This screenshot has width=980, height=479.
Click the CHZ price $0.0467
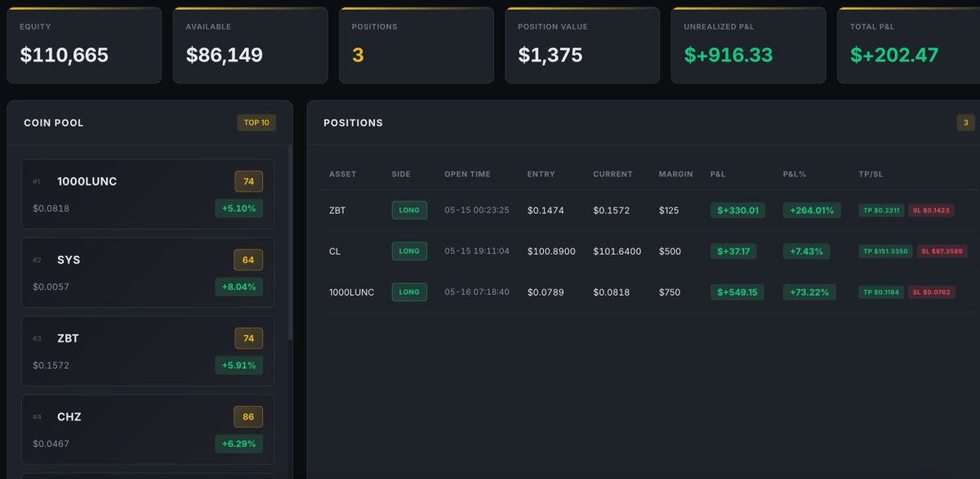[x=51, y=444]
